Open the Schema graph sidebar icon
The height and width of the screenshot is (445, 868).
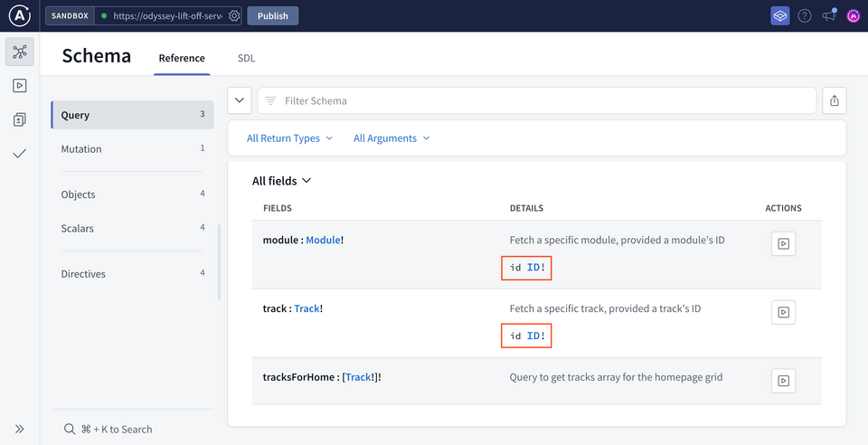pyautogui.click(x=20, y=52)
